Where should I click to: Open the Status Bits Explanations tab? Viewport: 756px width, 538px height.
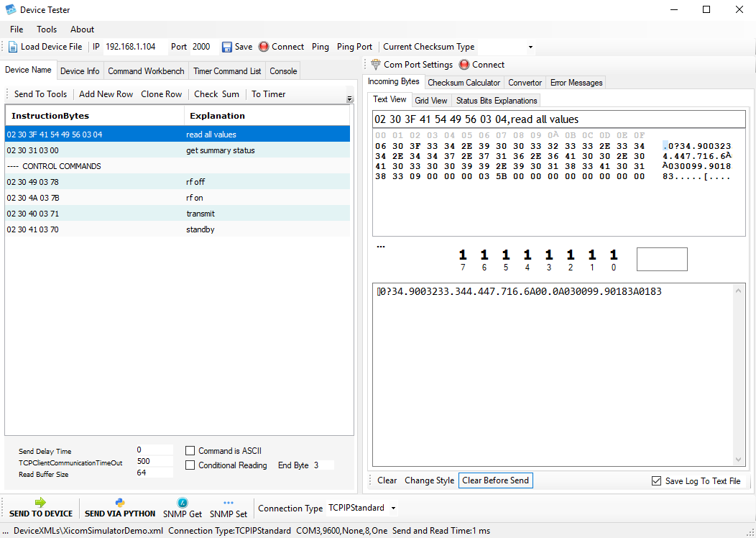tap(496, 101)
